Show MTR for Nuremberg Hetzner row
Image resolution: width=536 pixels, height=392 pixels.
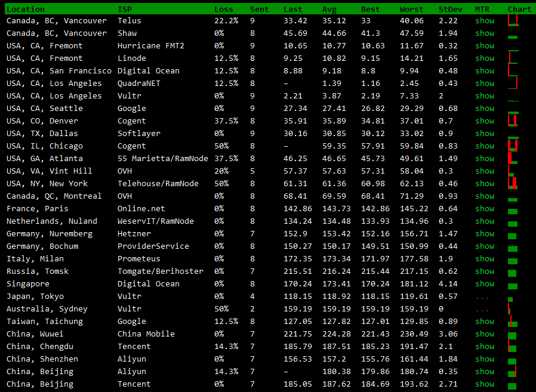[485, 234]
